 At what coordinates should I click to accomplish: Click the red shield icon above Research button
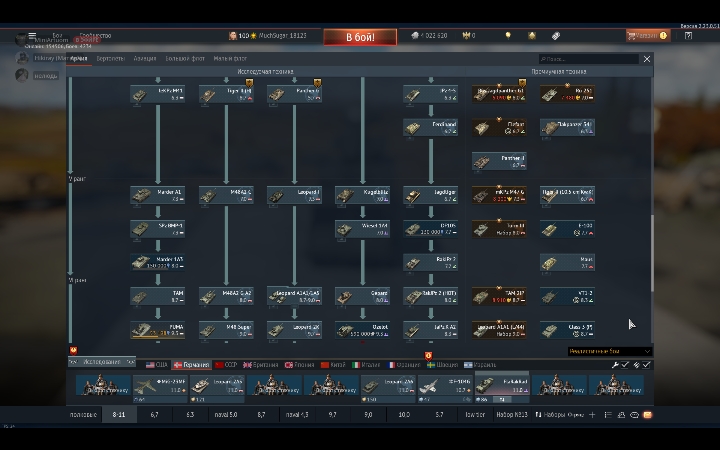(73, 350)
